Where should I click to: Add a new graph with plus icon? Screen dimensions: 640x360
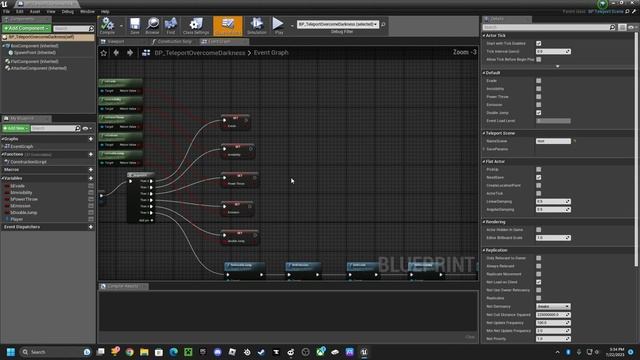pyautogui.click(x=91, y=139)
